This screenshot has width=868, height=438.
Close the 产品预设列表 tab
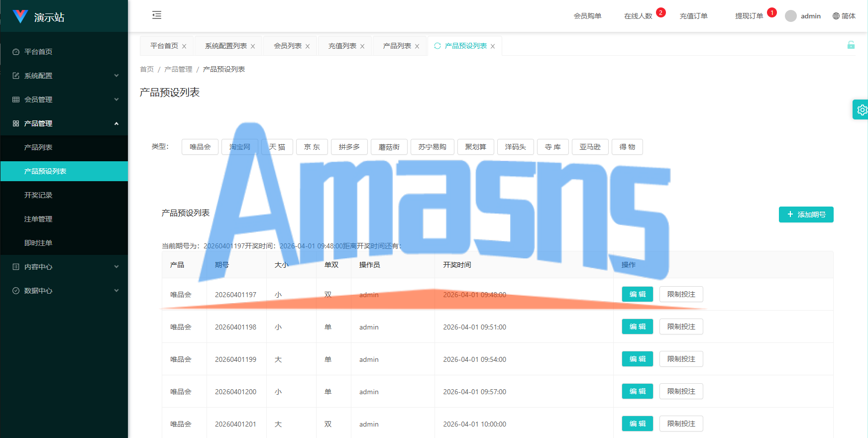tap(493, 46)
